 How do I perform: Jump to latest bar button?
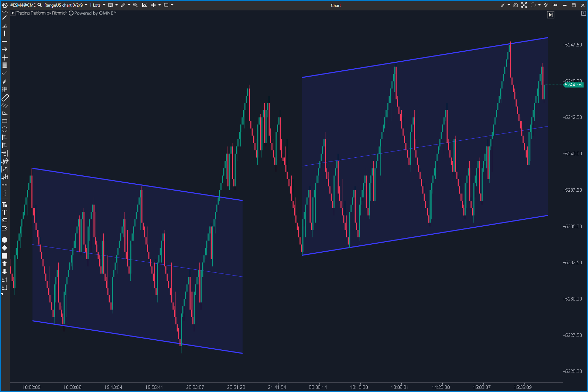(x=551, y=15)
